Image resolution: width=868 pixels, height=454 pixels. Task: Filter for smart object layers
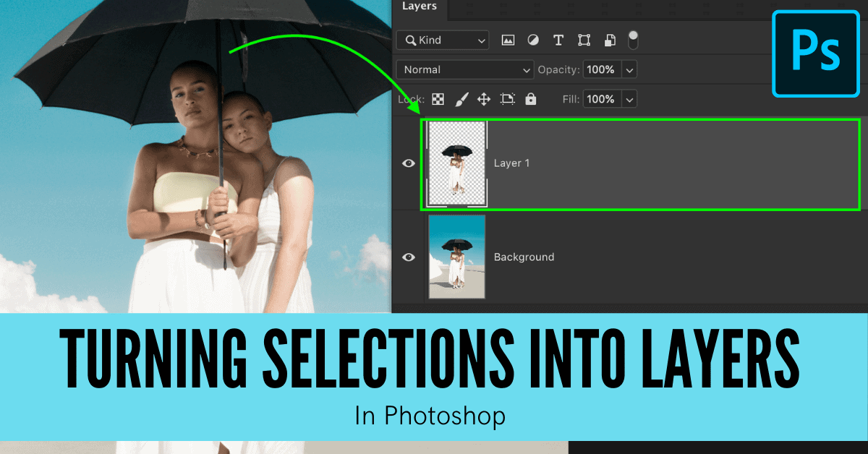tap(610, 40)
